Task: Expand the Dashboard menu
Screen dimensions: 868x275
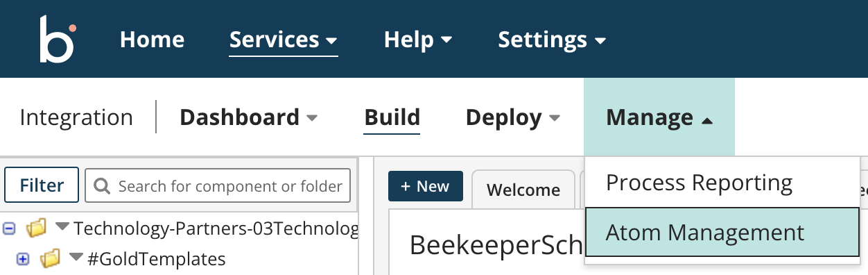Action: tap(248, 117)
